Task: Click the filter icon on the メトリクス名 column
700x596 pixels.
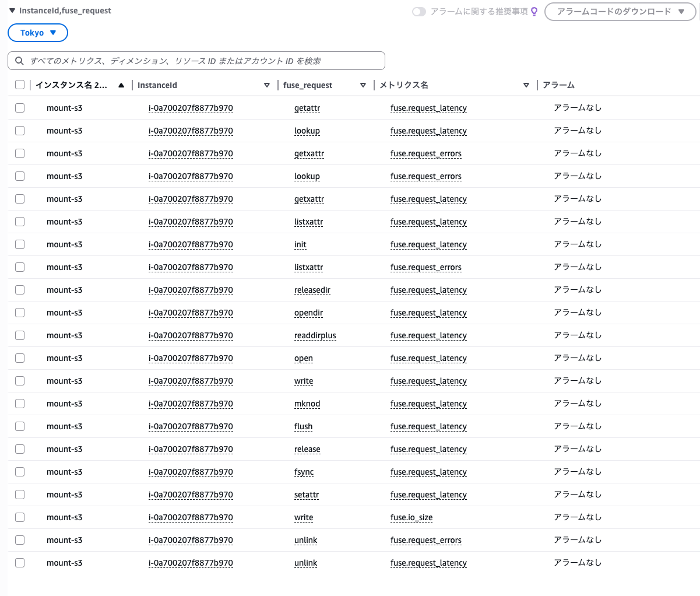Action: [x=526, y=85]
